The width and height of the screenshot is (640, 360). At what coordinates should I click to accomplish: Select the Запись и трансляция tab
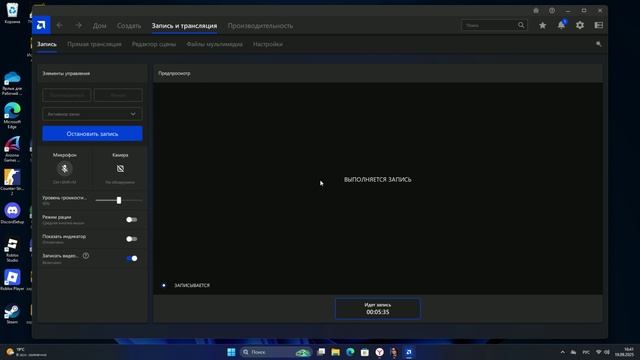point(184,26)
